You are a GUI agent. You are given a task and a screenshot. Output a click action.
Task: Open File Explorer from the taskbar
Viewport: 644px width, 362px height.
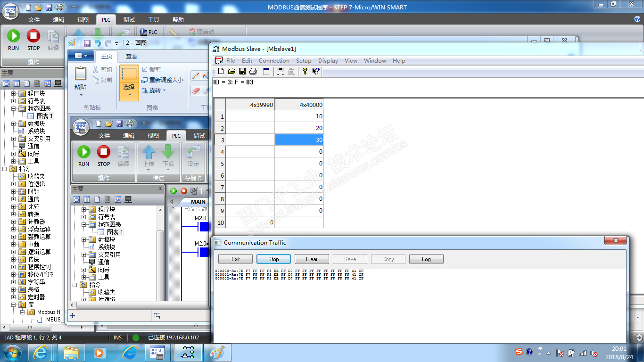pyautogui.click(x=71, y=352)
